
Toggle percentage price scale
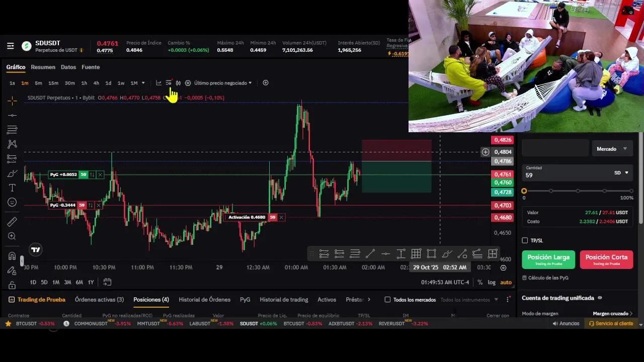click(x=480, y=283)
